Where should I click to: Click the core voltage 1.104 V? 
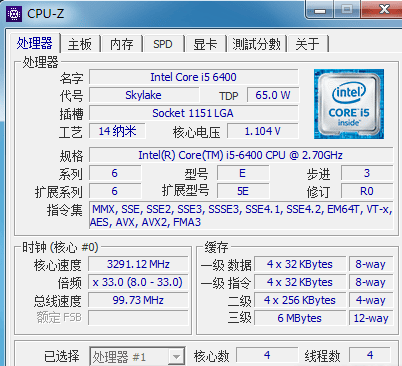[263, 131]
